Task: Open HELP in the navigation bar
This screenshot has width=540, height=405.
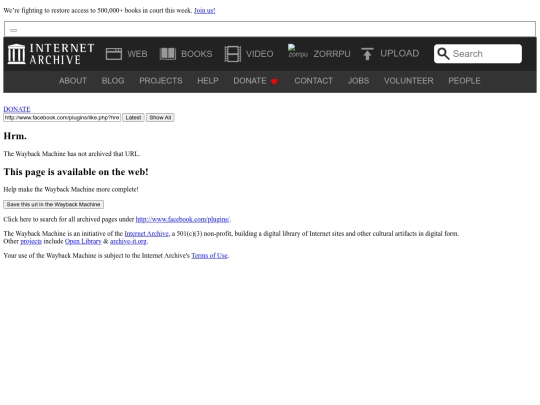Action: [208, 81]
